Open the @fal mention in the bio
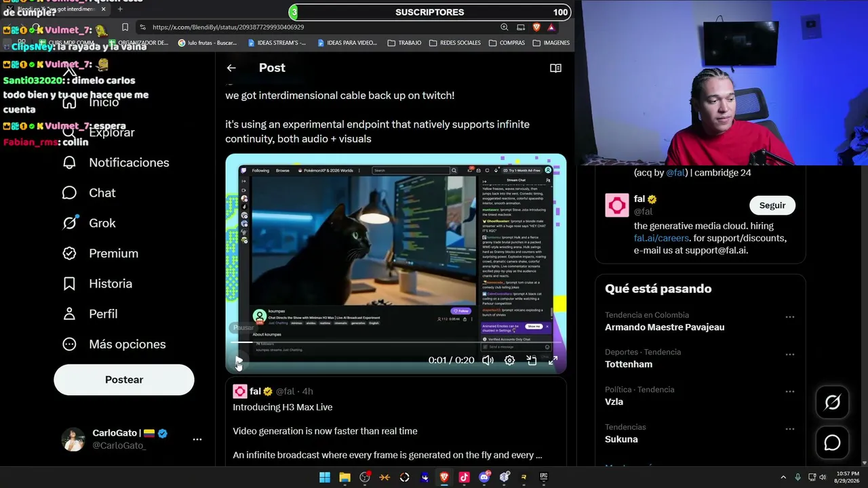This screenshot has width=868, height=488. 675,173
